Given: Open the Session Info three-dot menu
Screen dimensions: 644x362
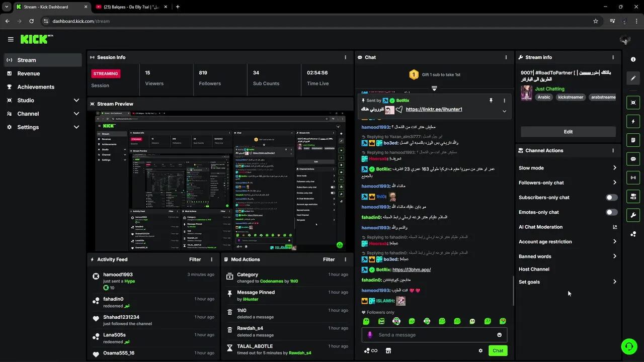Looking at the screenshot, I should (345, 57).
